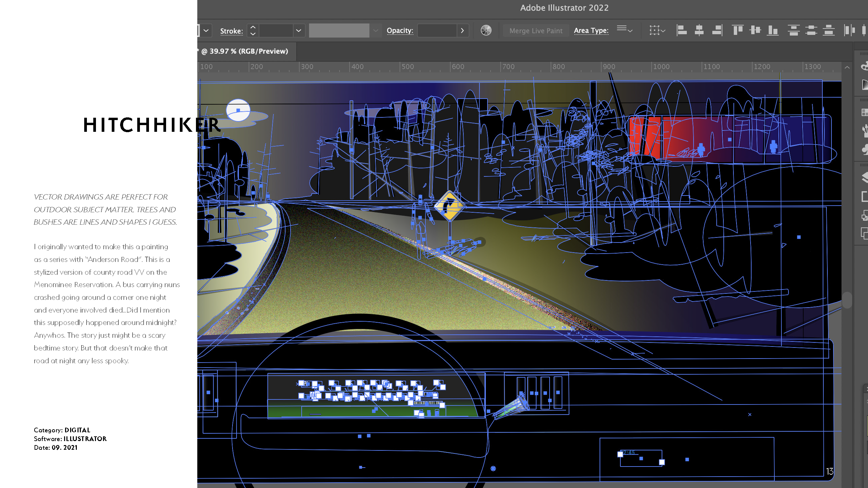Open the Swatches panel icon
Viewport: 868px width, 488px height.
click(865, 112)
